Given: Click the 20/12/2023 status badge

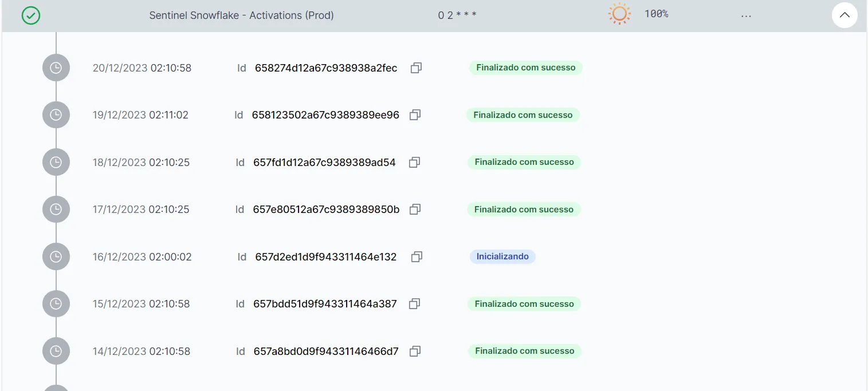Looking at the screenshot, I should pyautogui.click(x=526, y=68).
